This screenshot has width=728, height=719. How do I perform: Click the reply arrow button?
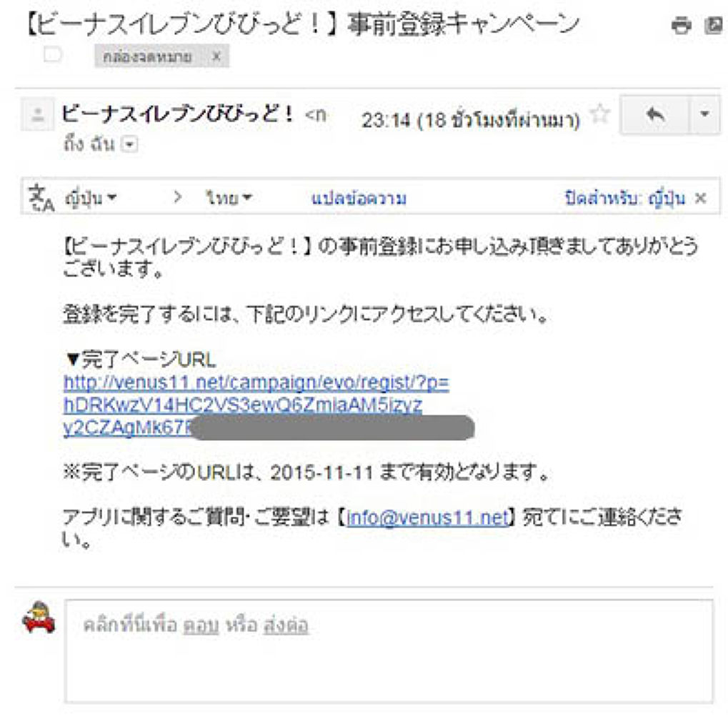tap(655, 114)
